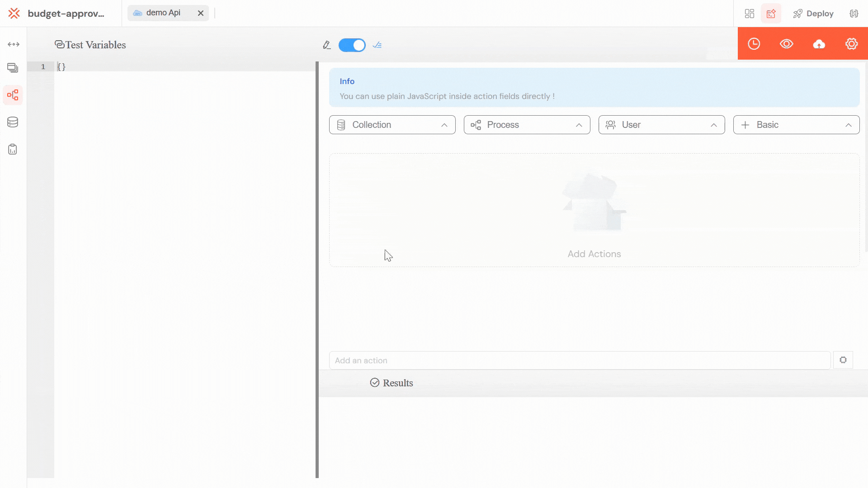Open the database panel in left sidebar
This screenshot has height=488, width=868.
pos(13,122)
